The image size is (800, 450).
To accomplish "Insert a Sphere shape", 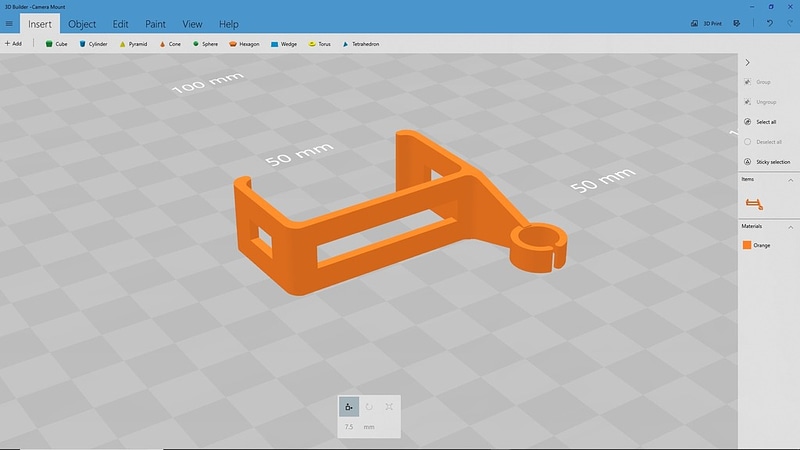I will [205, 44].
